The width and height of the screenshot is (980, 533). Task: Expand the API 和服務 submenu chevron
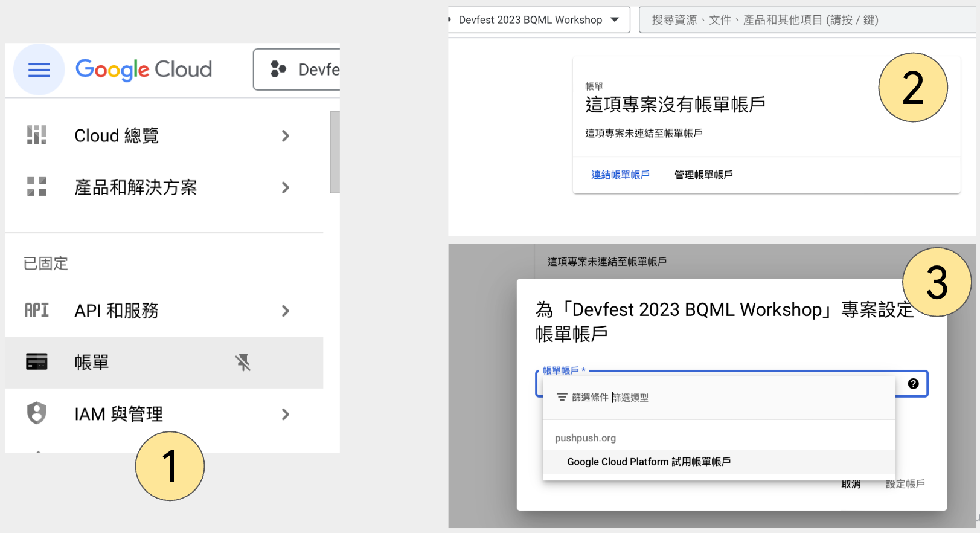[286, 311]
